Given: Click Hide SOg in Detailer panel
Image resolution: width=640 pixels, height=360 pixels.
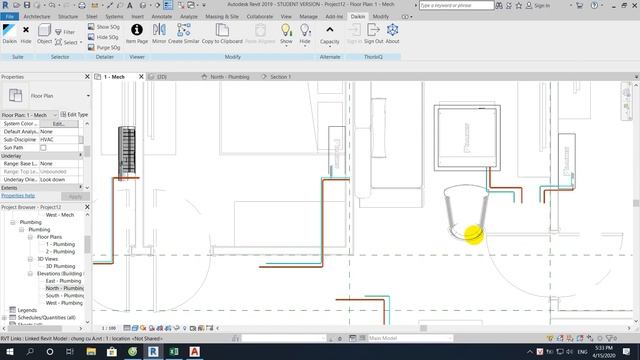Looking at the screenshot, I should click(103, 37).
